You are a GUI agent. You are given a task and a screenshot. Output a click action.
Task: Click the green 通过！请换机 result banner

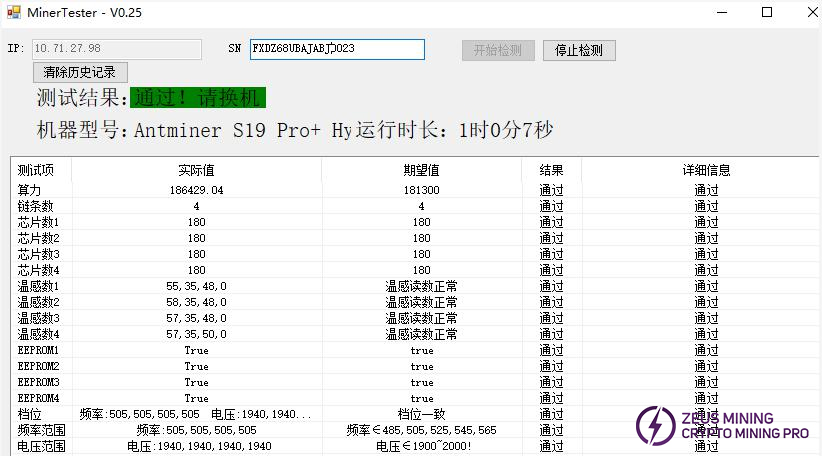198,97
